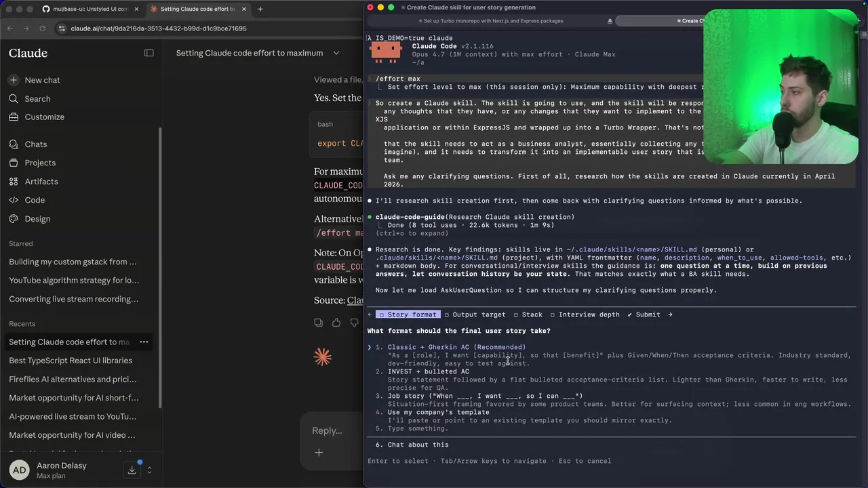This screenshot has width=868, height=488.
Task: Select the Story format checkbox tab
Action: 408,314
